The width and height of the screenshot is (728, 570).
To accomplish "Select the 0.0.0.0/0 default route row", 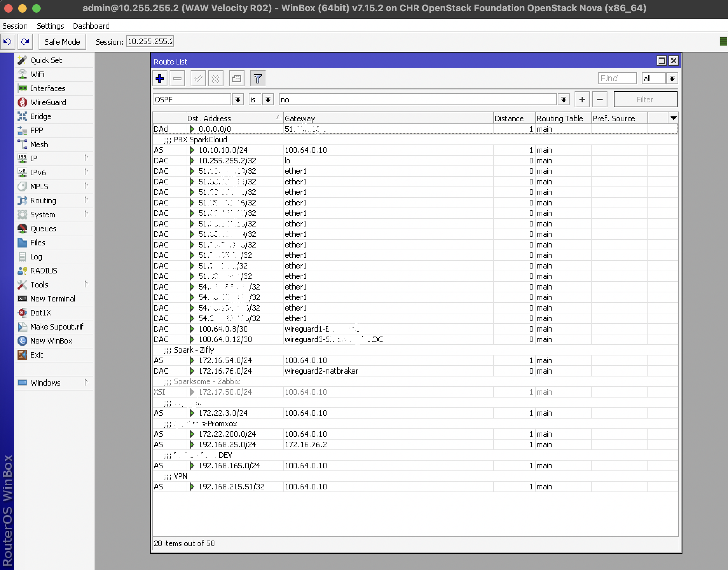I will (x=415, y=129).
